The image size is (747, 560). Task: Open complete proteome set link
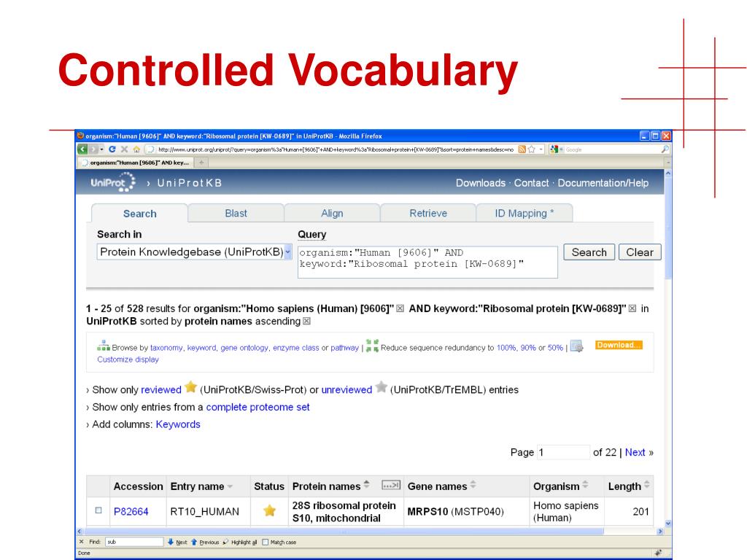[258, 407]
